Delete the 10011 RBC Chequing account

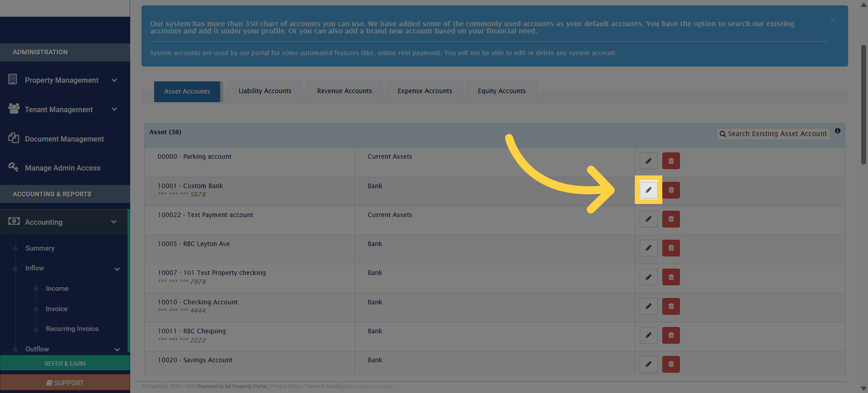tap(671, 335)
